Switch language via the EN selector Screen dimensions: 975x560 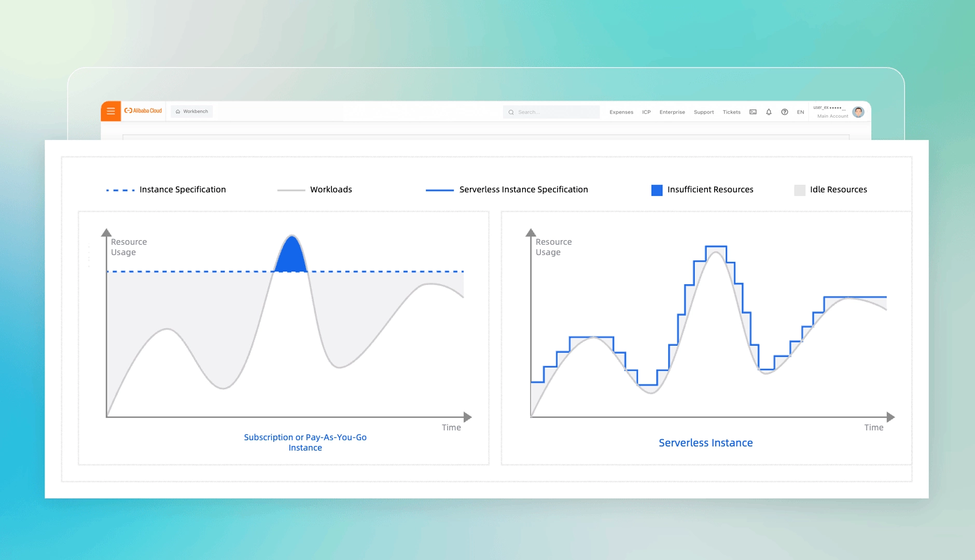coord(800,112)
